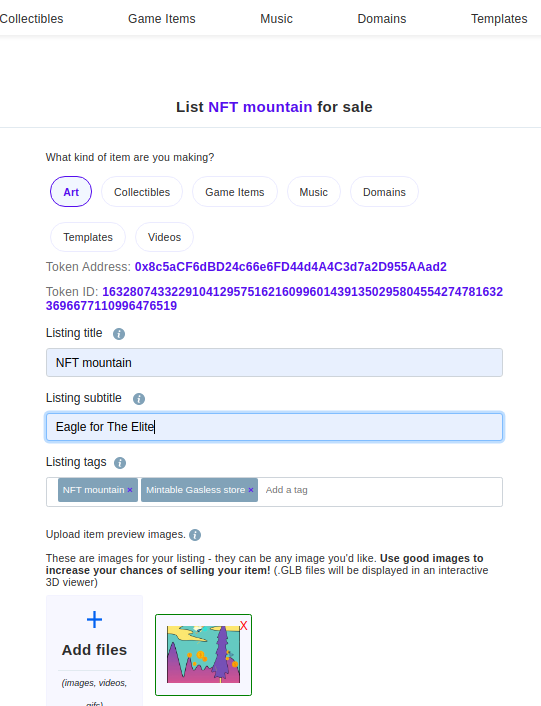Image resolution: width=541 pixels, height=706 pixels.
Task: Click the Add a tag input
Action: pos(382,490)
